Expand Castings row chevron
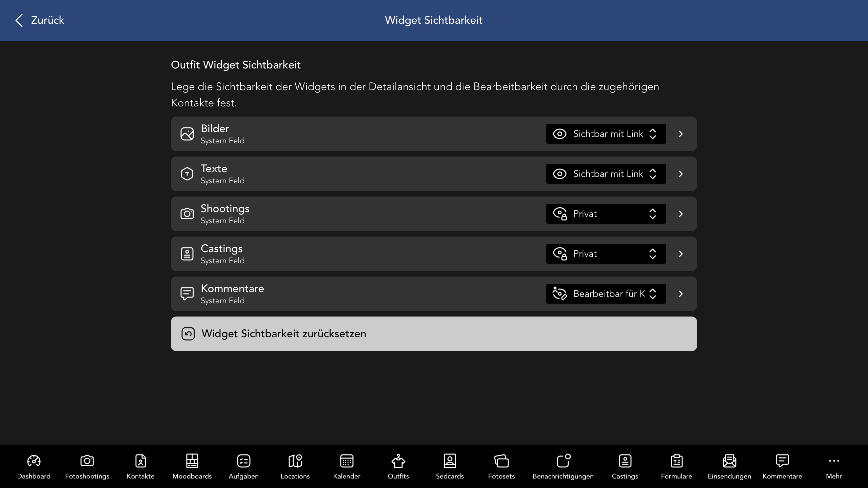 (681, 254)
